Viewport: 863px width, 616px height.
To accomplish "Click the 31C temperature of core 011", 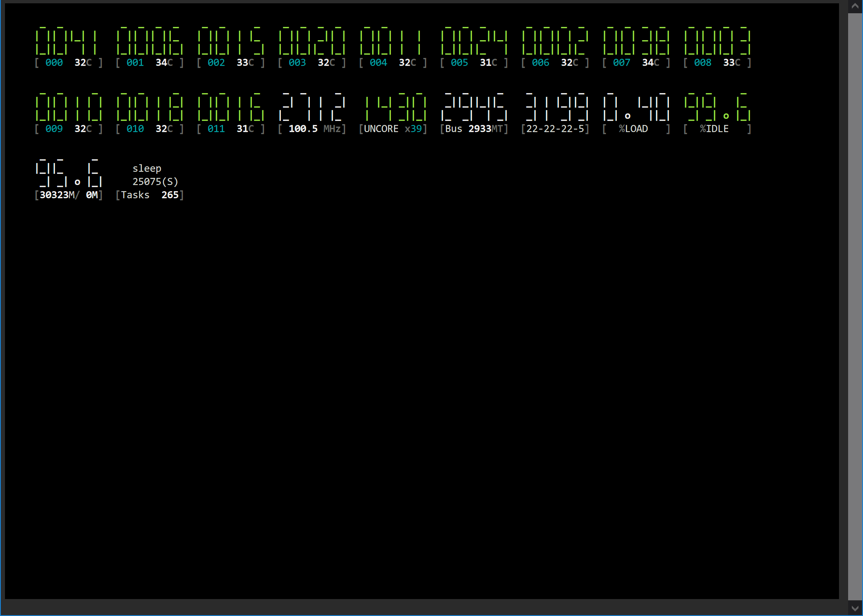I will (x=245, y=129).
